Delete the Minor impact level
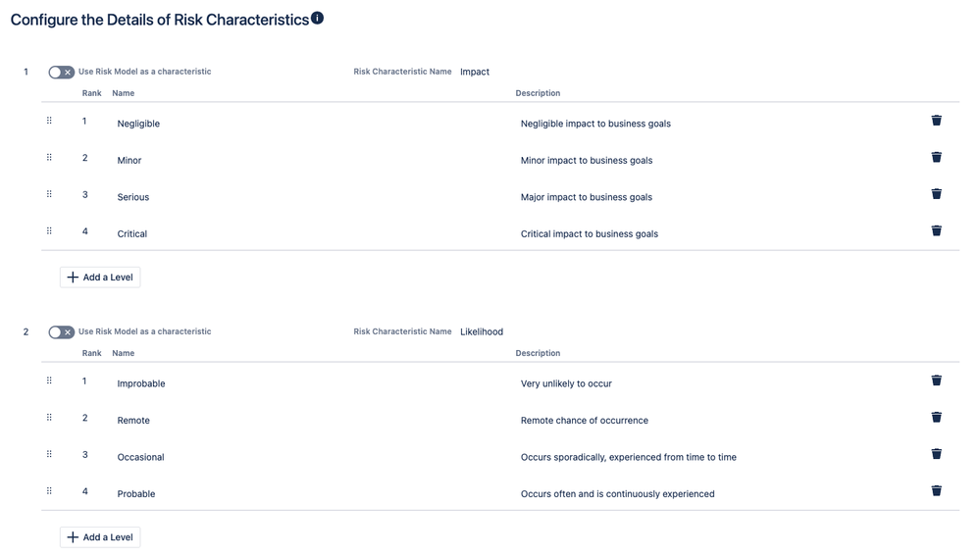 (936, 157)
